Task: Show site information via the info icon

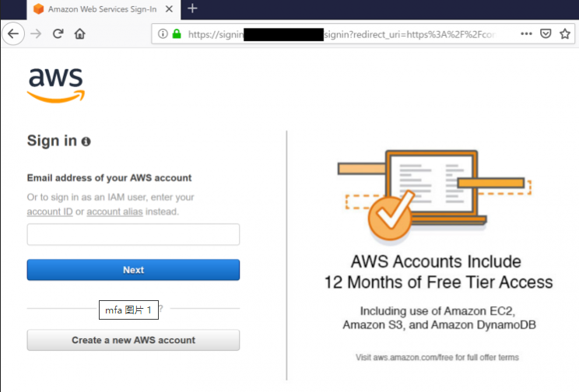Action: (163, 34)
